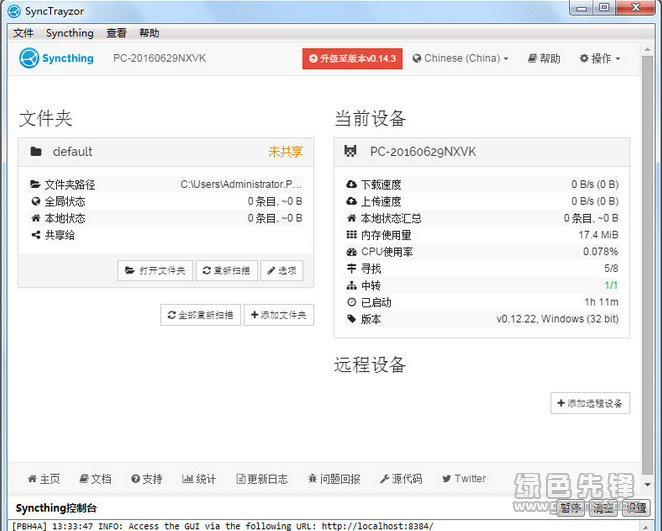Click the 共享给 share icon

click(x=35, y=235)
